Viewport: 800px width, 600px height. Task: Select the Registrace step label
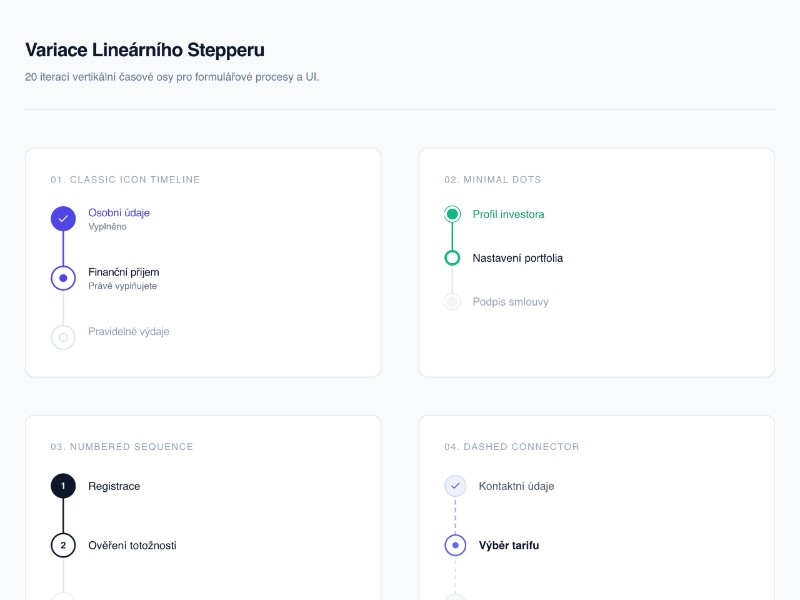click(x=114, y=486)
